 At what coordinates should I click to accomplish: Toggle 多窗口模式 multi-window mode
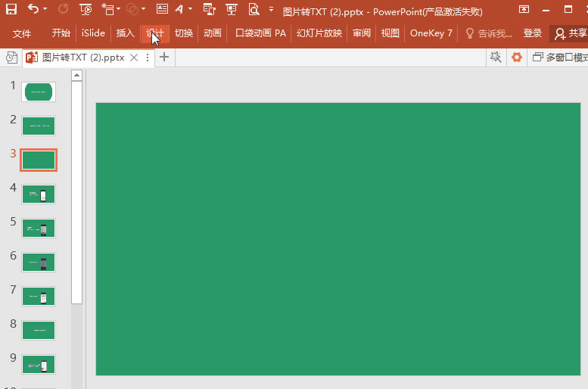point(560,57)
